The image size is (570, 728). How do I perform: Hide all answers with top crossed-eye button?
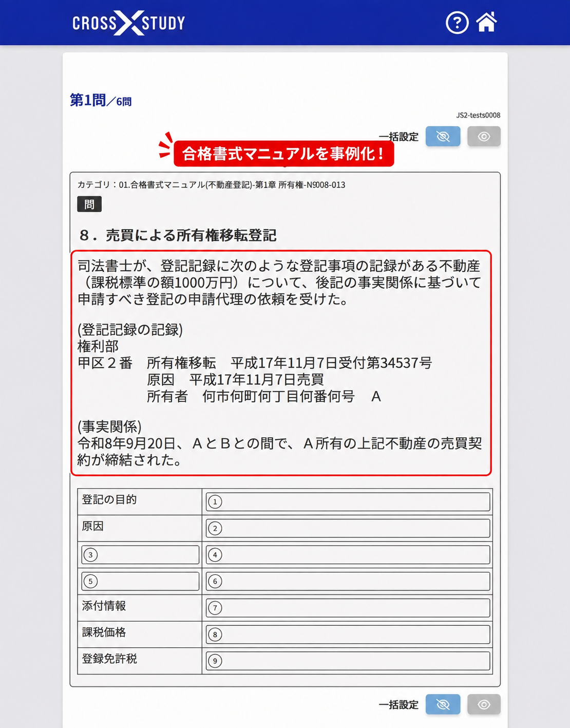(443, 137)
